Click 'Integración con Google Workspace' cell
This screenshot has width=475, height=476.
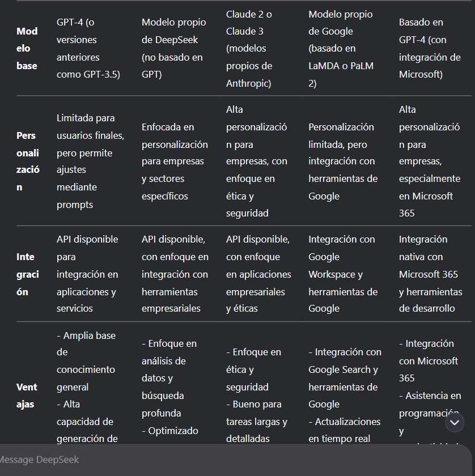coord(343,274)
